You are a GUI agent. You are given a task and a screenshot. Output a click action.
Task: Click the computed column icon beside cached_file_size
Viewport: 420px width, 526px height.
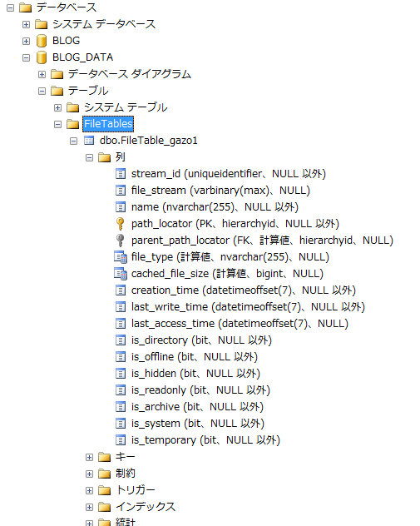(121, 274)
